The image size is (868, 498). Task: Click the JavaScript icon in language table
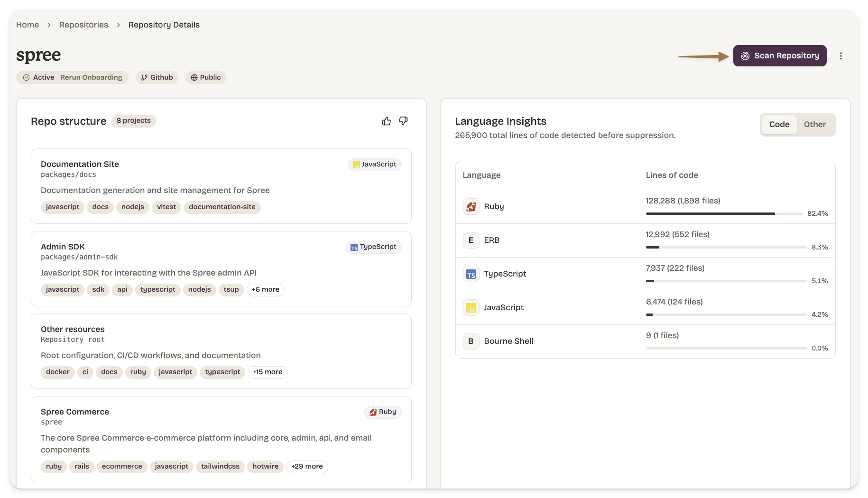click(471, 308)
